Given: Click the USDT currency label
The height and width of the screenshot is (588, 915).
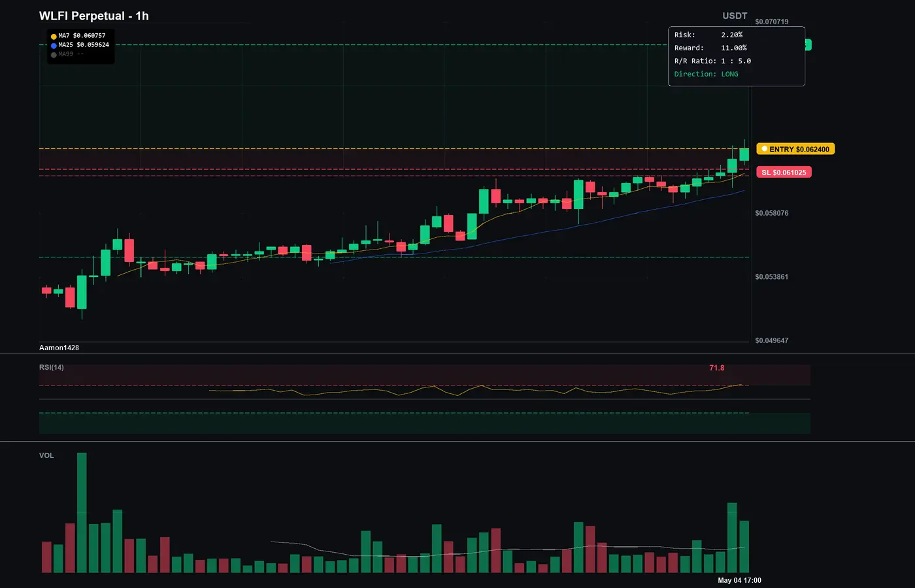Looking at the screenshot, I should click(735, 16).
